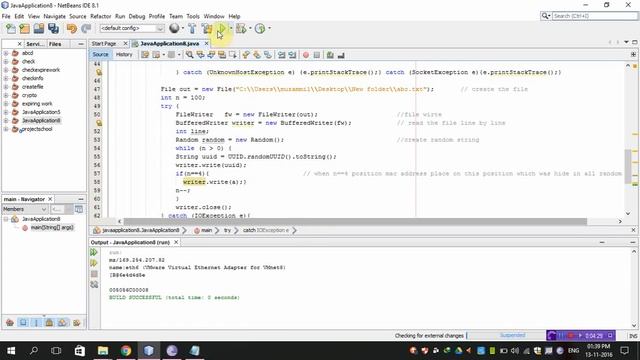
Task: Click the Find Selection magnifier icon in editor toolbar
Action: (190, 55)
